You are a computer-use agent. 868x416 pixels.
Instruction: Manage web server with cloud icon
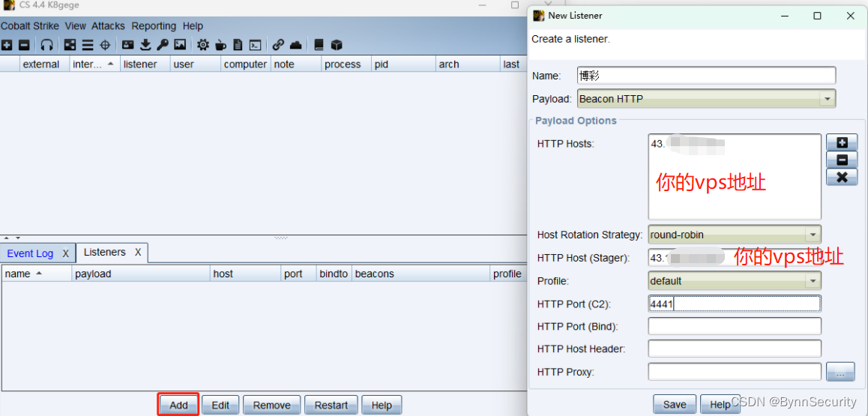point(296,45)
